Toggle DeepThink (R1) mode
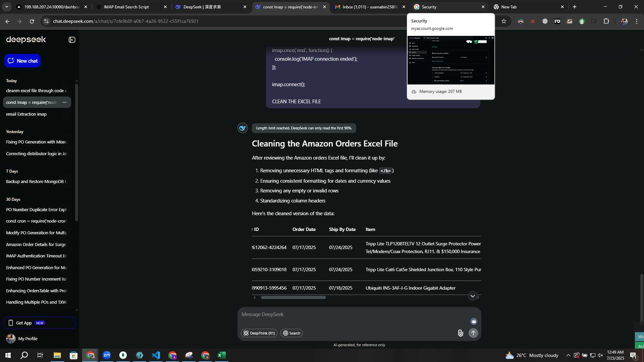644x362 pixels. coord(259,333)
